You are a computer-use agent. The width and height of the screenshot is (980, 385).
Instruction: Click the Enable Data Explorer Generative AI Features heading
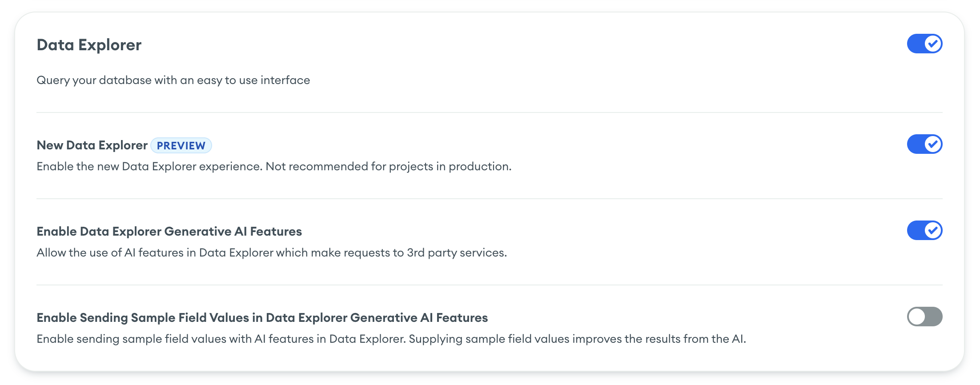coord(169,231)
